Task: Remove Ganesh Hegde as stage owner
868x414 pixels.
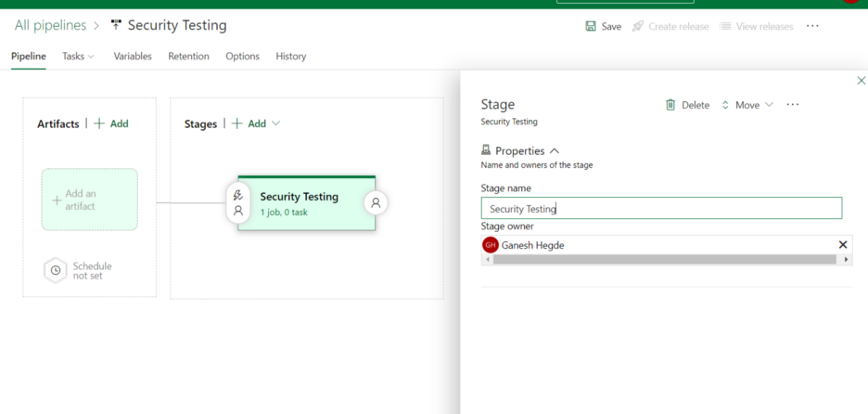Action: click(x=842, y=245)
